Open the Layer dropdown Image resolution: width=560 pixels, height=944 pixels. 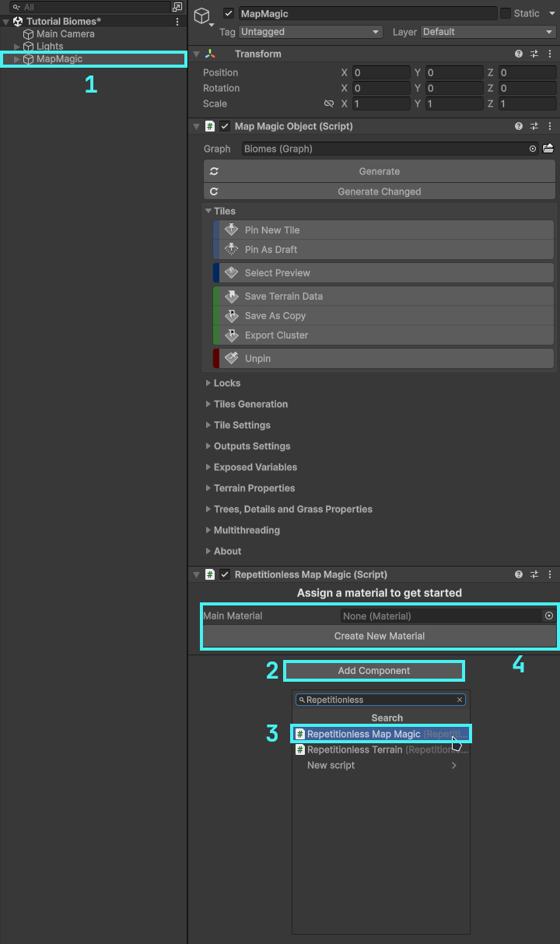tap(488, 32)
